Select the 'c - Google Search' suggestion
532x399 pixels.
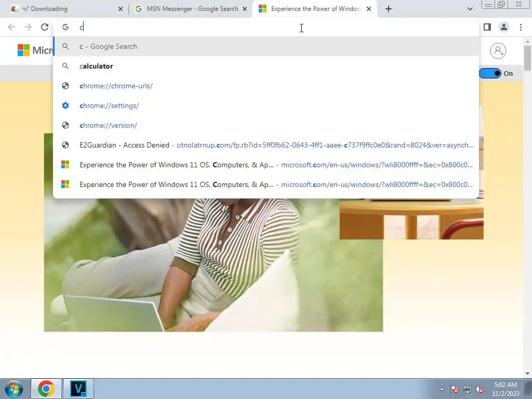pos(266,46)
